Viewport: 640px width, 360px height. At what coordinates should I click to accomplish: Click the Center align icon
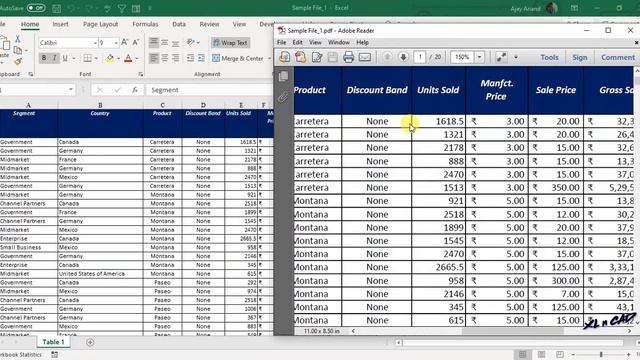[x=164, y=58]
